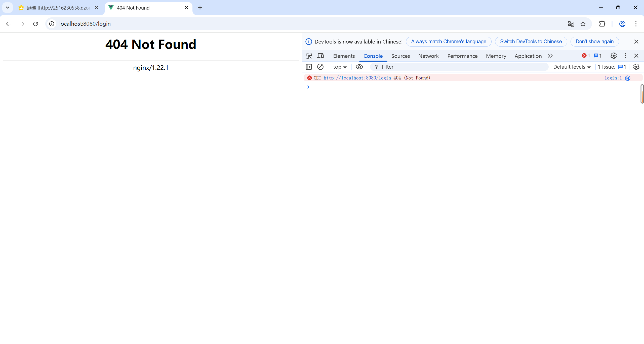This screenshot has width=644, height=344.
Task: Switch to the Elements tab
Action: (344, 56)
